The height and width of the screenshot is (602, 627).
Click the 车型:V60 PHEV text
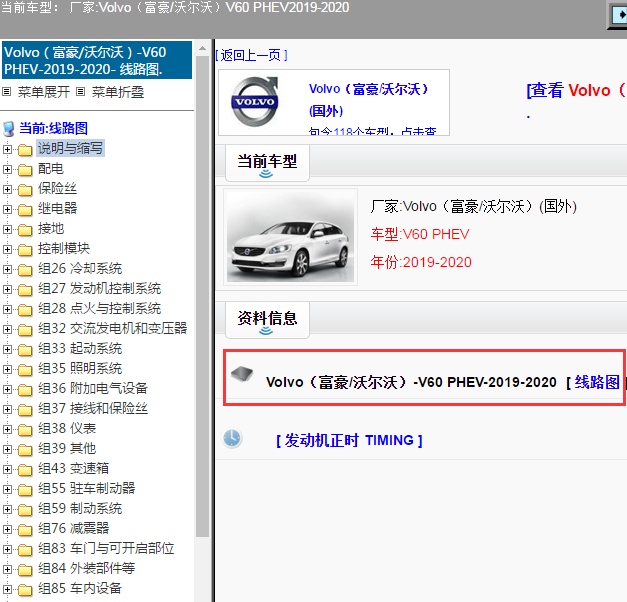pos(420,234)
